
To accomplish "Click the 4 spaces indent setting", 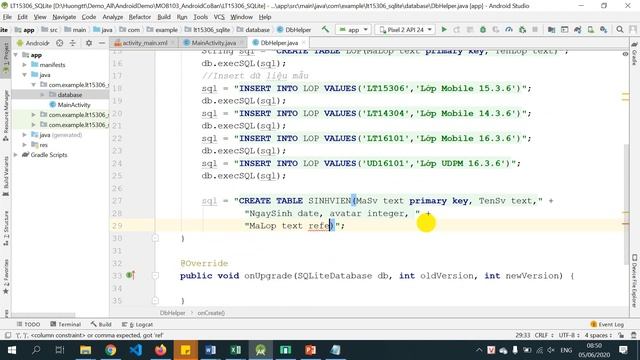I will click(x=598, y=335).
